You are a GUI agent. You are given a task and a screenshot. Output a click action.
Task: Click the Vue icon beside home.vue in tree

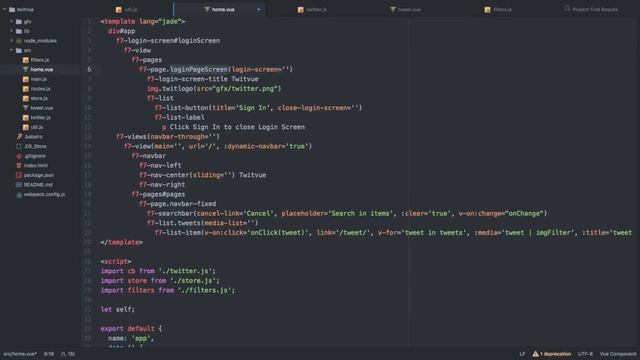26,69
